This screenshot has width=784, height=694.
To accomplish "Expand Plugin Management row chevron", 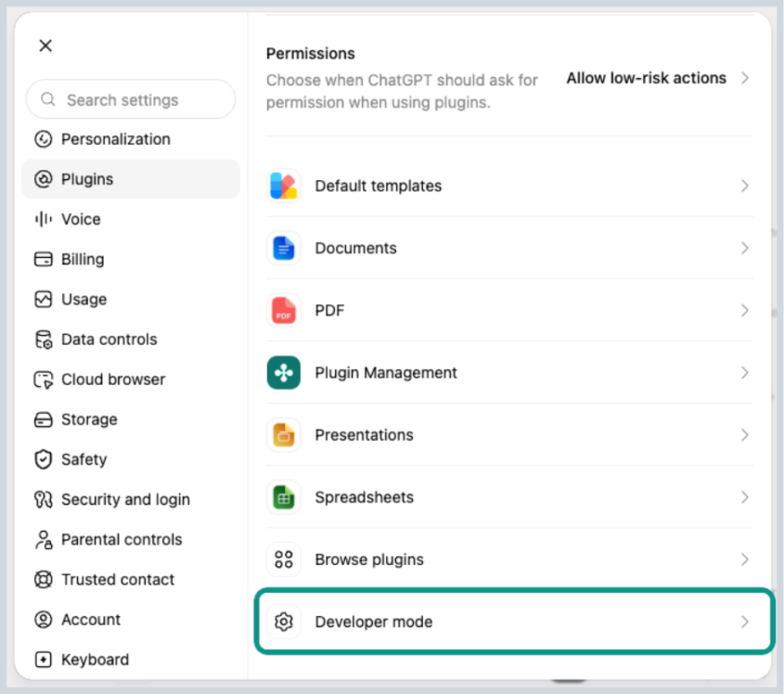I will tap(744, 372).
